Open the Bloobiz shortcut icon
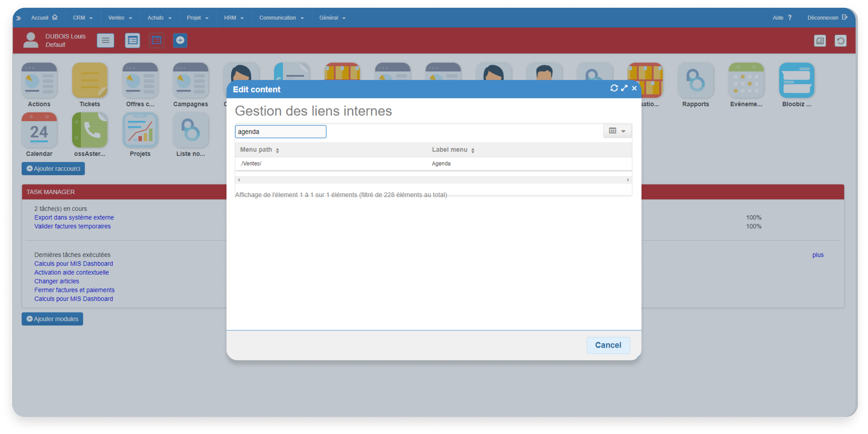The width and height of the screenshot is (868, 434). [797, 80]
